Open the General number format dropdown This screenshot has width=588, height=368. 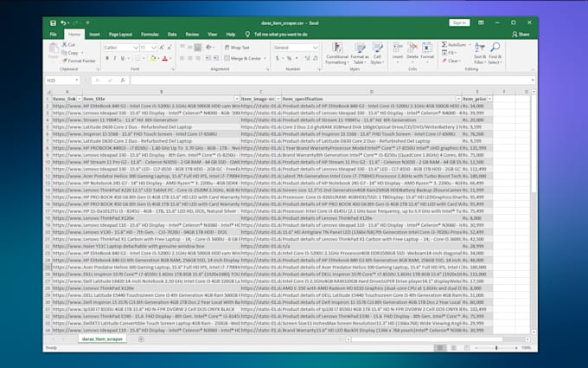pyautogui.click(x=315, y=48)
